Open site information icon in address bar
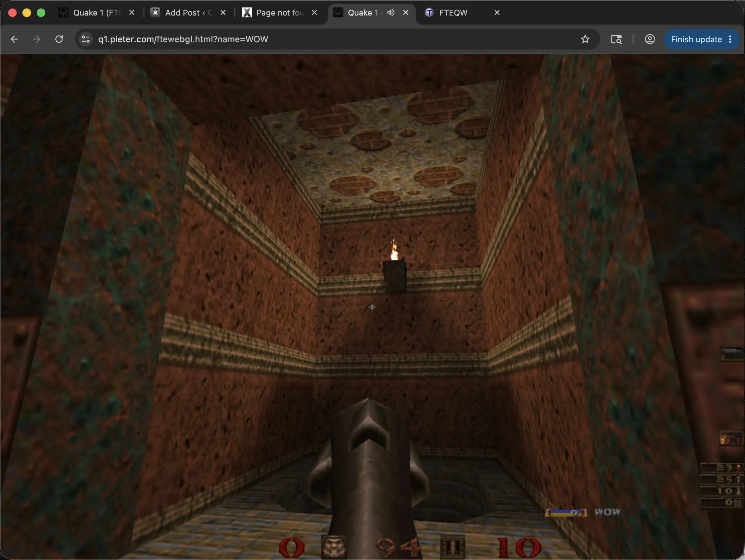Image resolution: width=745 pixels, height=560 pixels. (x=86, y=39)
